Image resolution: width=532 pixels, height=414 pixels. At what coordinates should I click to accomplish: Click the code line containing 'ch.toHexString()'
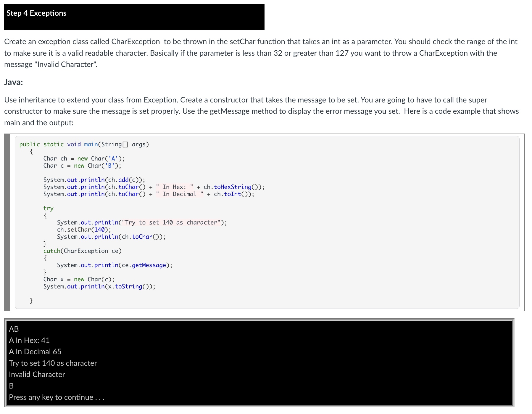(154, 187)
